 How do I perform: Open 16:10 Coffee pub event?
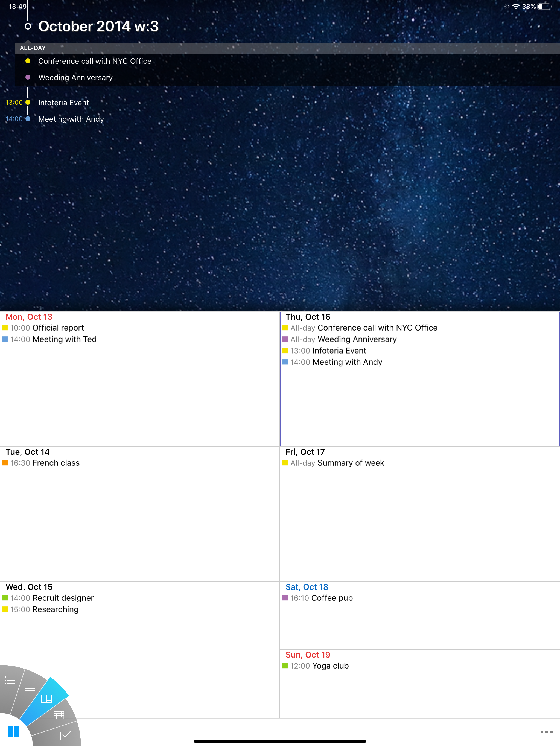[317, 598]
